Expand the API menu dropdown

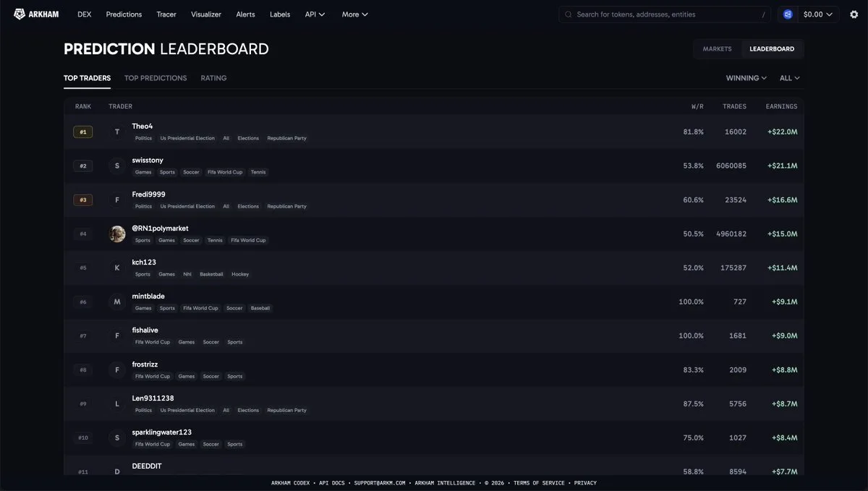[x=315, y=14]
